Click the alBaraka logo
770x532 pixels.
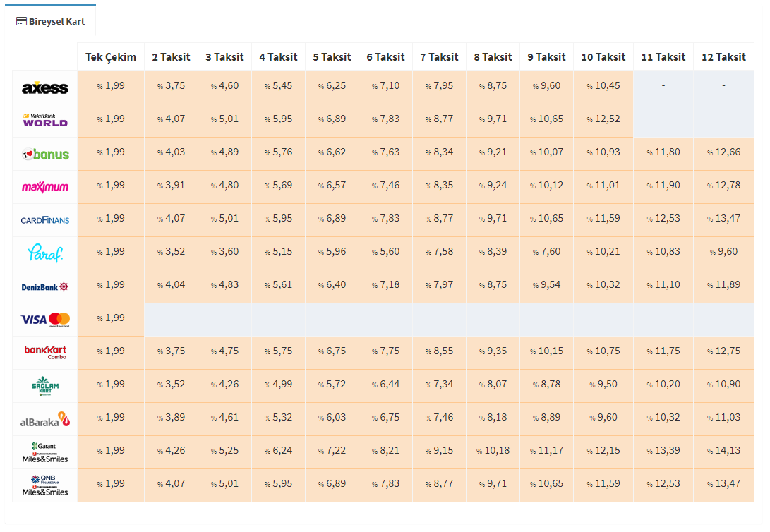pyautogui.click(x=45, y=420)
